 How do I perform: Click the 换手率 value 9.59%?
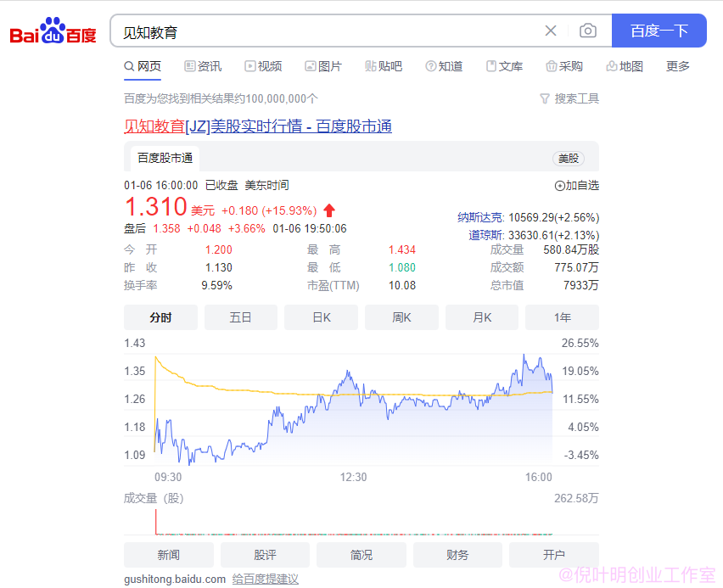pos(216,285)
